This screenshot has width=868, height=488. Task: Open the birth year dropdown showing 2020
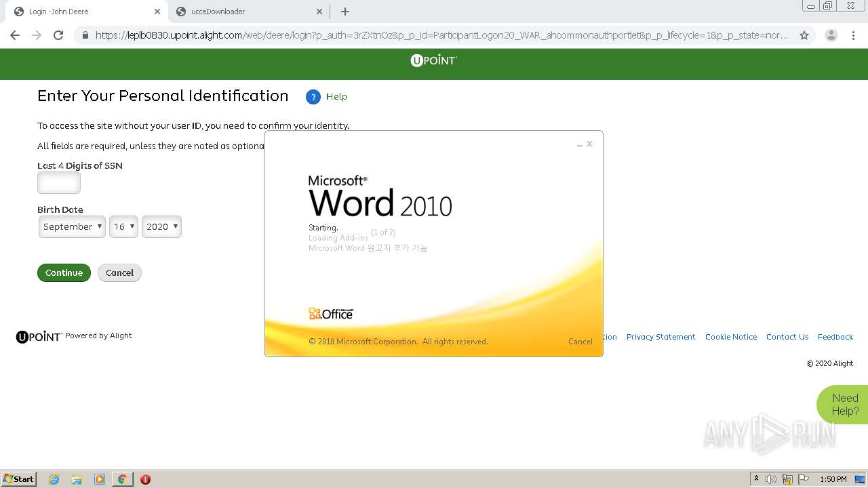(x=161, y=226)
